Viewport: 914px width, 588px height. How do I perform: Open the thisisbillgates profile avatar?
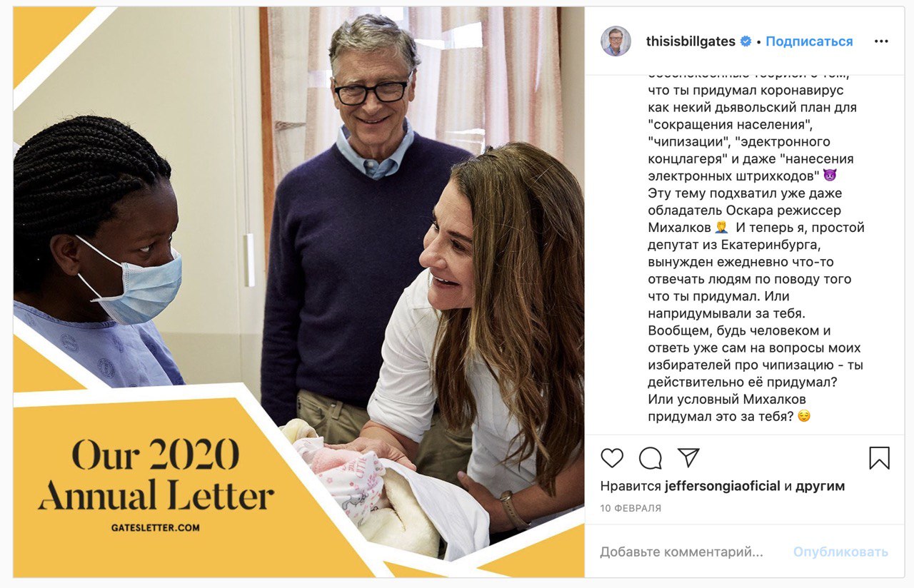click(616, 41)
